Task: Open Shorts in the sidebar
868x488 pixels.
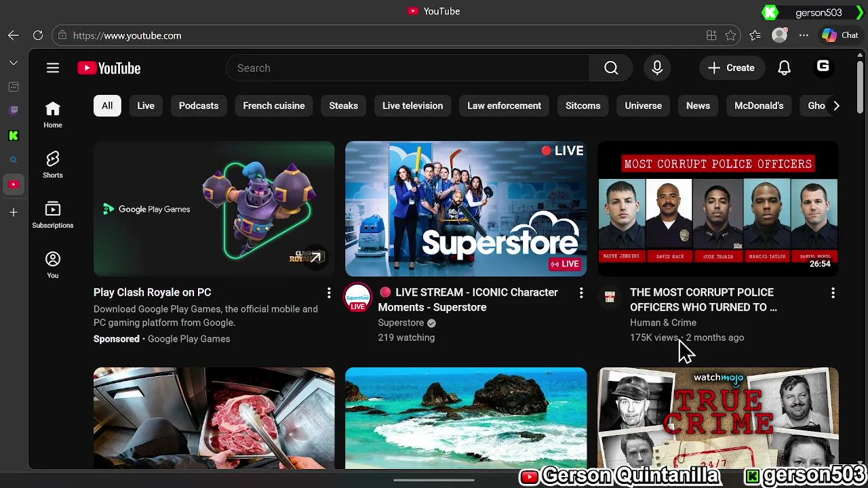Action: coord(53,165)
